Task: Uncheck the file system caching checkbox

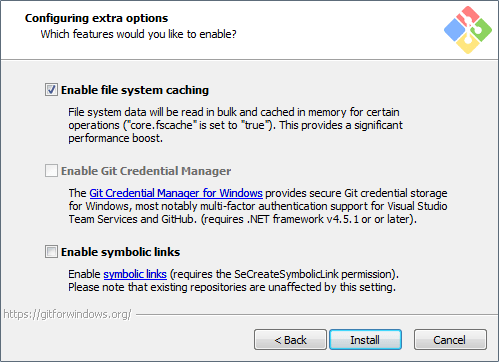Action: pyautogui.click(x=51, y=90)
